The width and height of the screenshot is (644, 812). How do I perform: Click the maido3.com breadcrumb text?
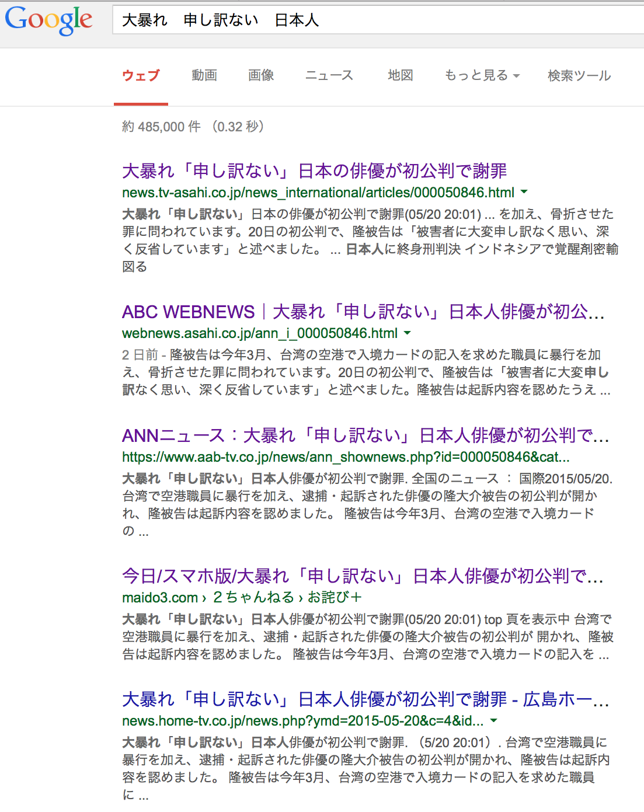160,597
